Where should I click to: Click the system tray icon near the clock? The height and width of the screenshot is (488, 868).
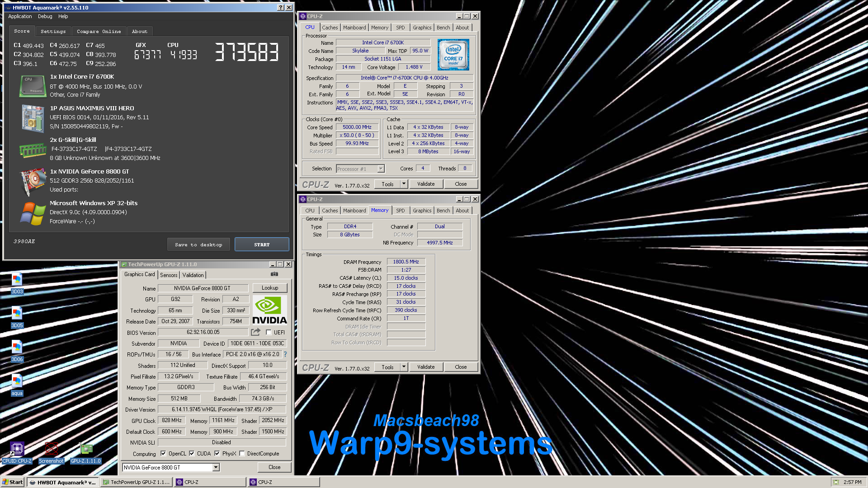836,482
